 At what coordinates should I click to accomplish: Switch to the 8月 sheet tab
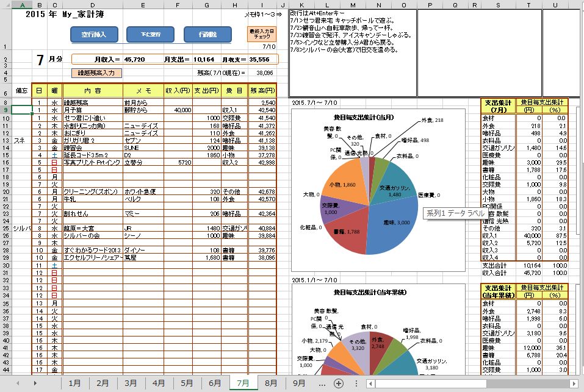[270, 383]
